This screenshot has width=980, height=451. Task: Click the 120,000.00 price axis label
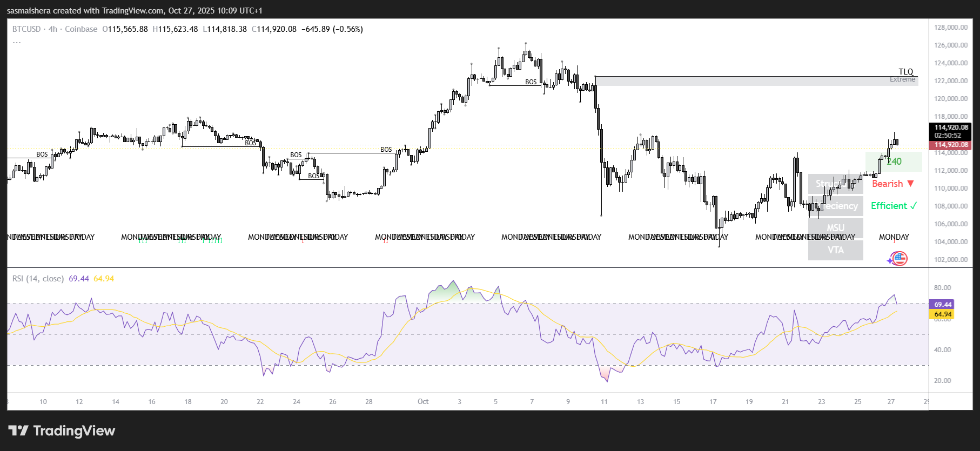tap(951, 99)
